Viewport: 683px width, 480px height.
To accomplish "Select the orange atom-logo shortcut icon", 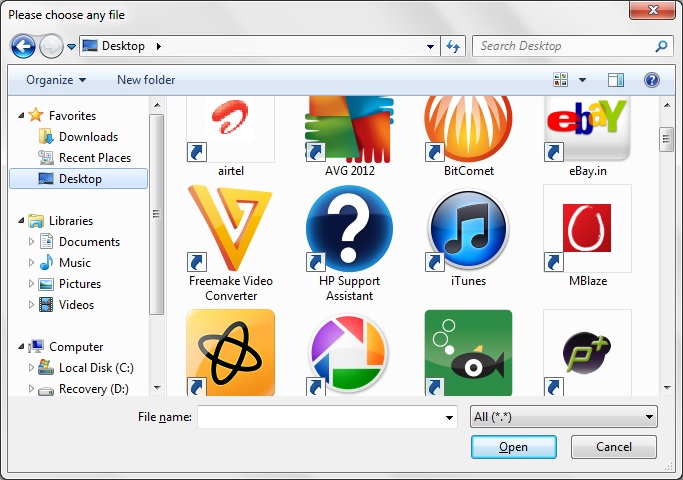I will coord(230,352).
